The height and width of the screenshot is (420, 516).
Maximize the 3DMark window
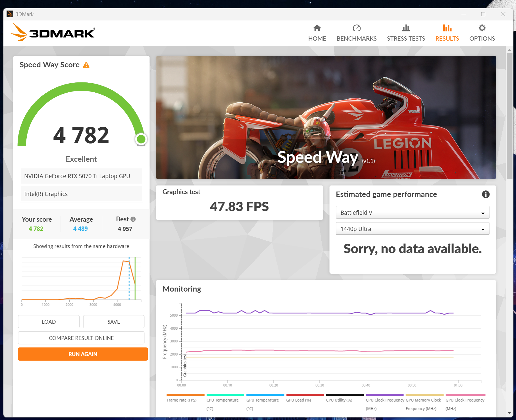tap(483, 14)
